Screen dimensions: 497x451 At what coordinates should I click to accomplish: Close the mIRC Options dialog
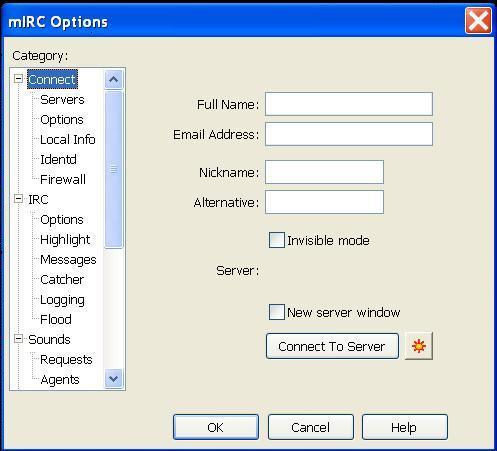pyautogui.click(x=478, y=21)
